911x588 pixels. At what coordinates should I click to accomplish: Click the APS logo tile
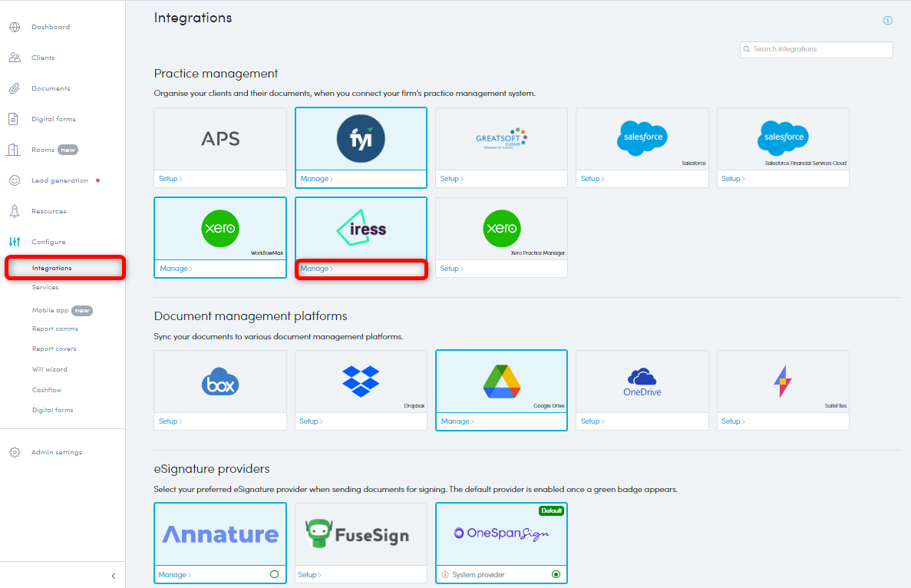(x=220, y=139)
